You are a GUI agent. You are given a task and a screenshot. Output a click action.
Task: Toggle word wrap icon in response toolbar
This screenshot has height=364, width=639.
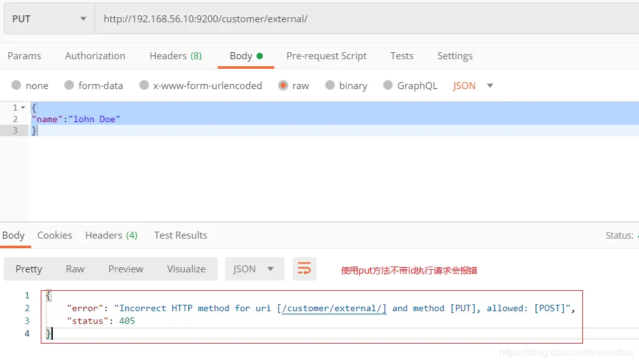pyautogui.click(x=304, y=269)
